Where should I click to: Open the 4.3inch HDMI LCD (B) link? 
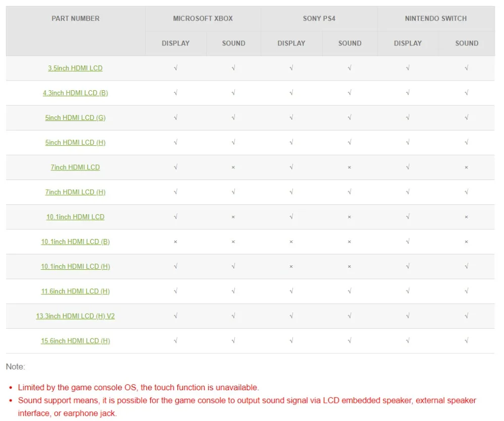point(75,93)
